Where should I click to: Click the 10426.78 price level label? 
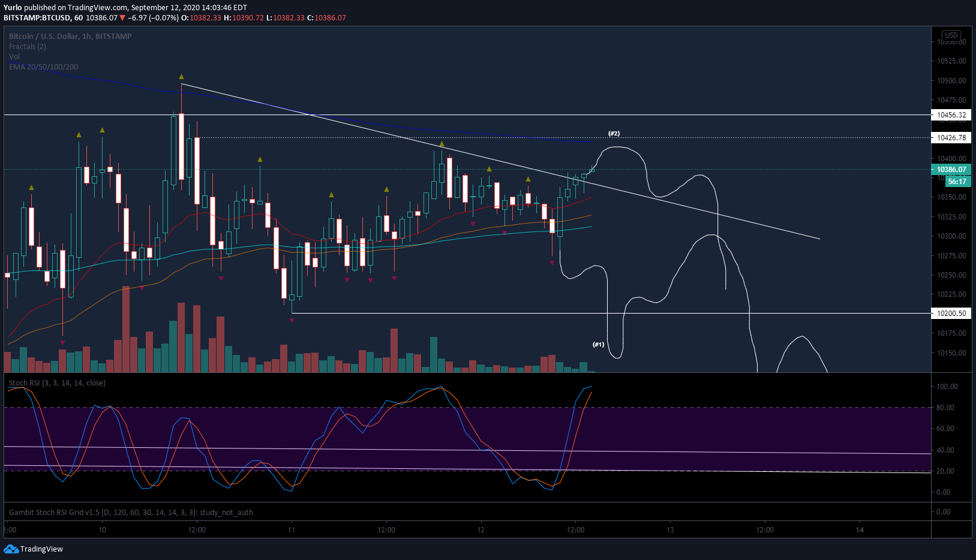tap(951, 137)
